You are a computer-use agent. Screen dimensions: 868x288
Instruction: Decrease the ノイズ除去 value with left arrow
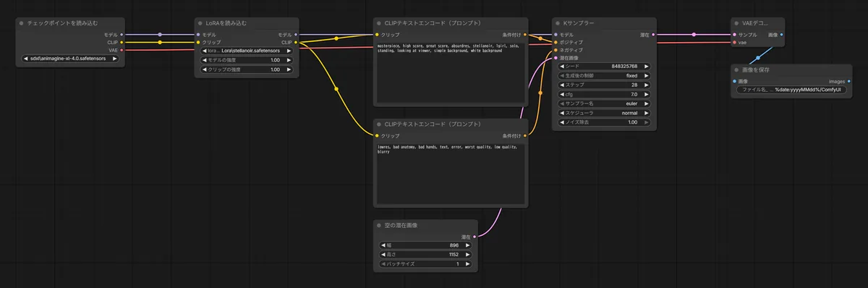tap(563, 122)
